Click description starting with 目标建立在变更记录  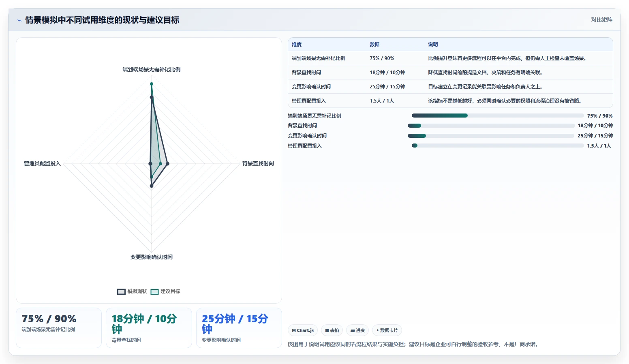coord(486,87)
